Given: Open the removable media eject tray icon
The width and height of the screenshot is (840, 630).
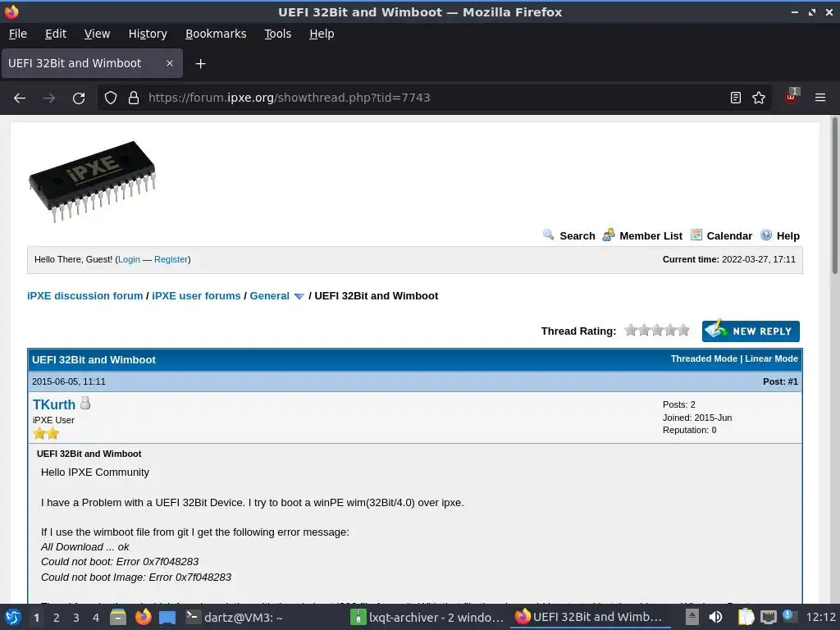Looking at the screenshot, I should (x=692, y=617).
